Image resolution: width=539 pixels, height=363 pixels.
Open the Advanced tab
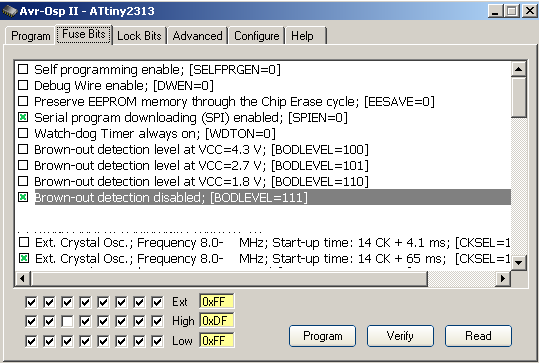197,36
